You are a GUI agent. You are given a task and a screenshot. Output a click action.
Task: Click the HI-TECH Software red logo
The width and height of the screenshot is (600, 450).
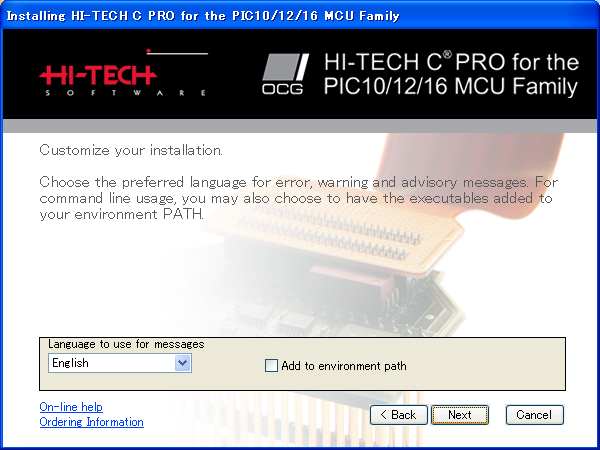[x=123, y=73]
